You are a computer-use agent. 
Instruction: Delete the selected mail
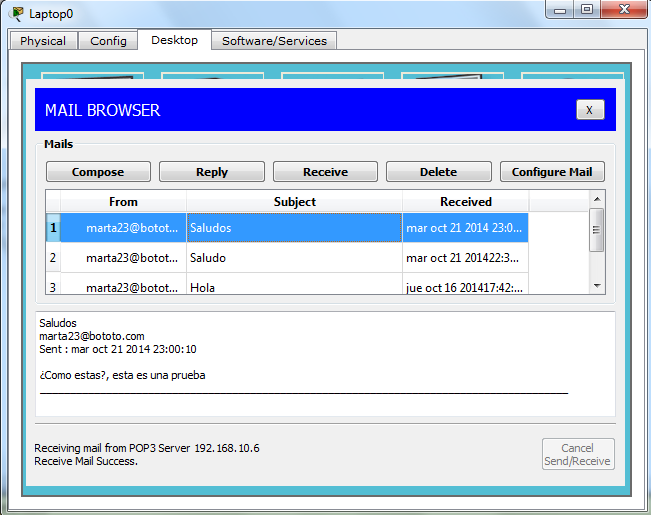coord(438,172)
